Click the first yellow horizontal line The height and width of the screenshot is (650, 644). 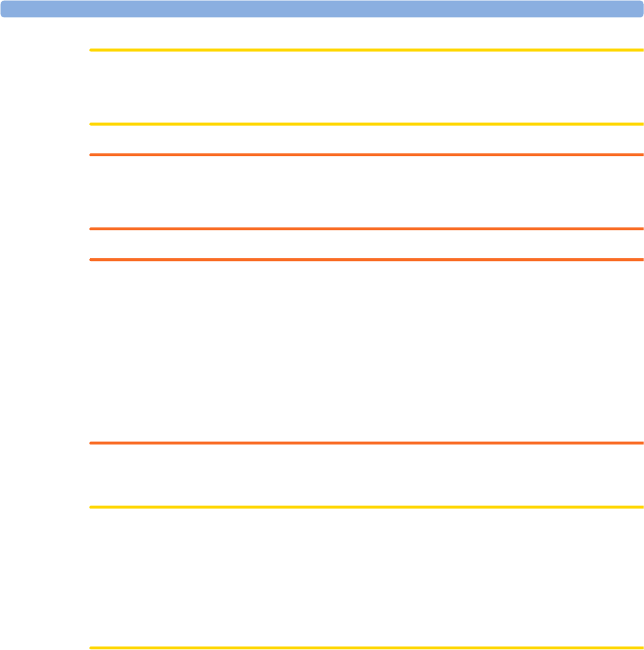(366, 50)
